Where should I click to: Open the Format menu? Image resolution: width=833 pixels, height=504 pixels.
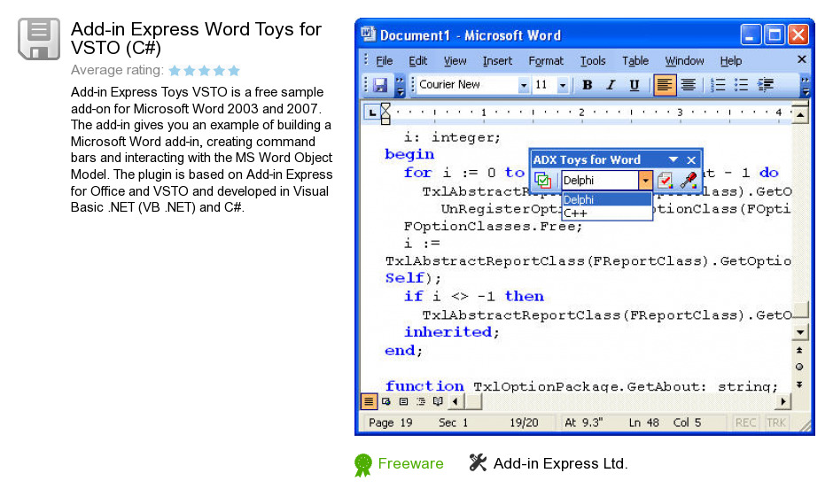(546, 61)
